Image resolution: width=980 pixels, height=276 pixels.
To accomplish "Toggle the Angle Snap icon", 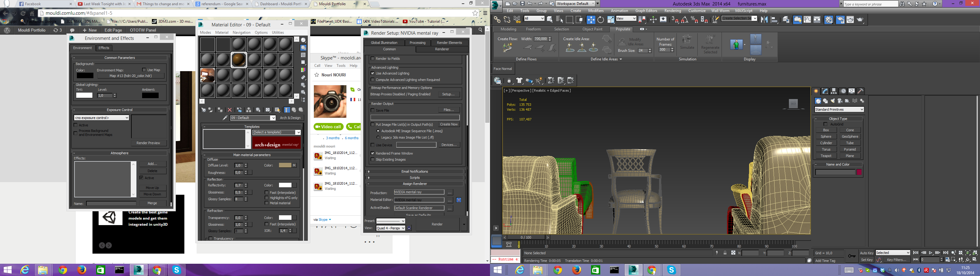I will point(685,19).
